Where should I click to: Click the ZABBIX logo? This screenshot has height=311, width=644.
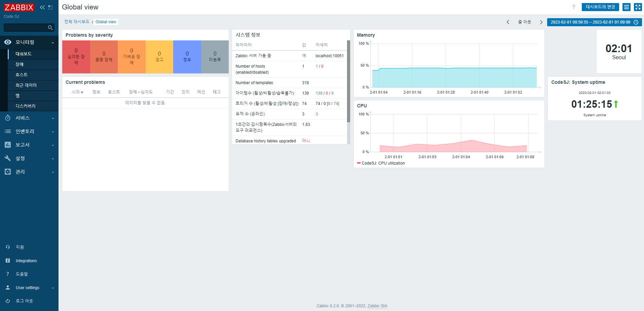tap(19, 7)
